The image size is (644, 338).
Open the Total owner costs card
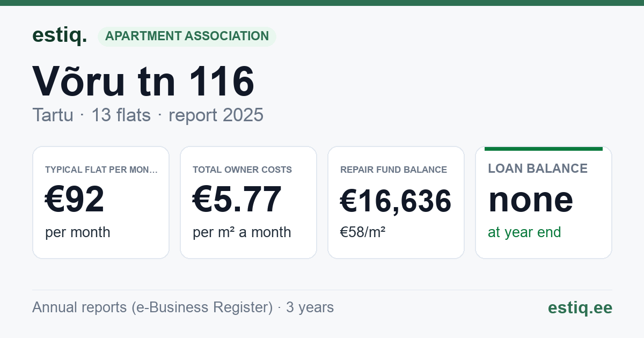pyautogui.click(x=248, y=202)
